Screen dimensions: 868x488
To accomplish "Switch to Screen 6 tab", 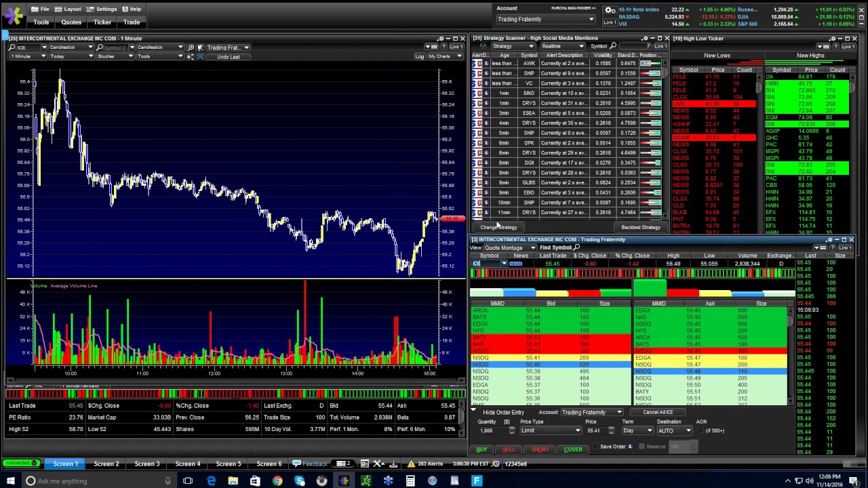I will coord(269,464).
